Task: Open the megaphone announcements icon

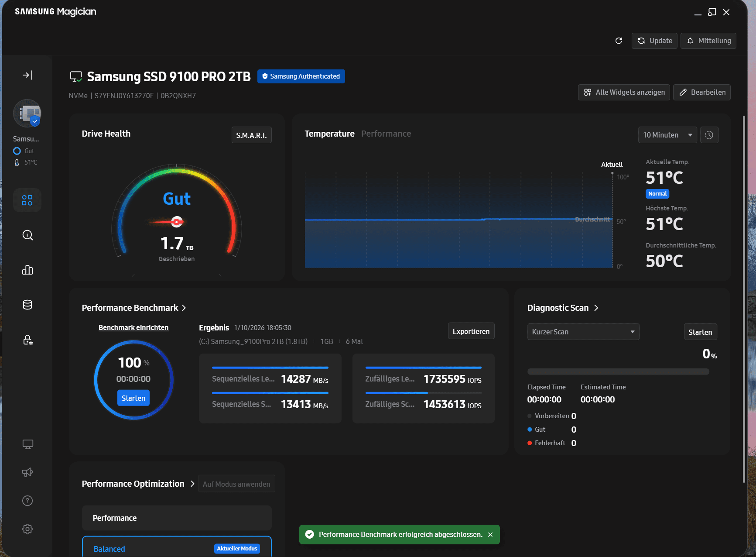Action: coord(27,472)
